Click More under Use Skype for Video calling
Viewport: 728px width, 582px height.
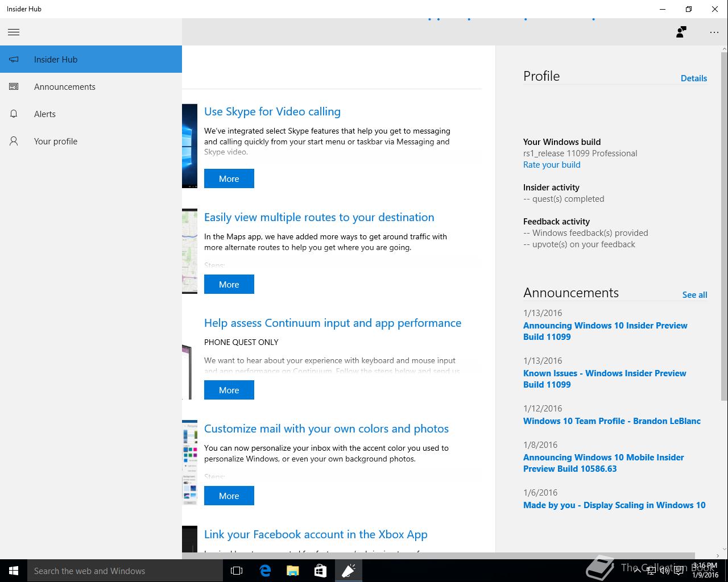coord(229,178)
